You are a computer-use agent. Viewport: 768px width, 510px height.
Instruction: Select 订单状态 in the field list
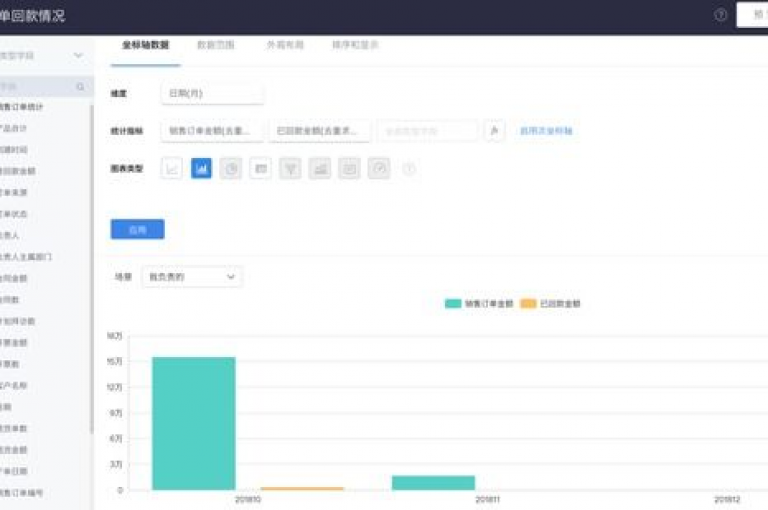(14, 214)
